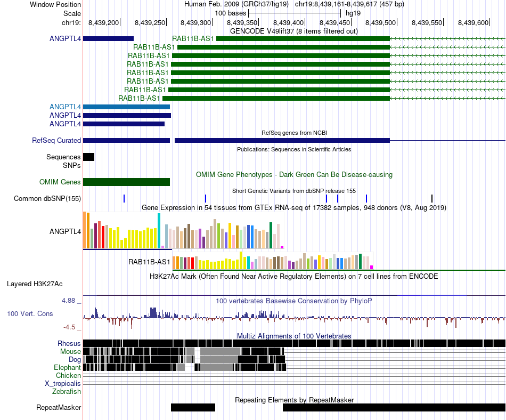The width and height of the screenshot is (506, 420).
Task: Select the dark blue ANGPTL4 bar in GENCODE top row
Action: coord(109,39)
